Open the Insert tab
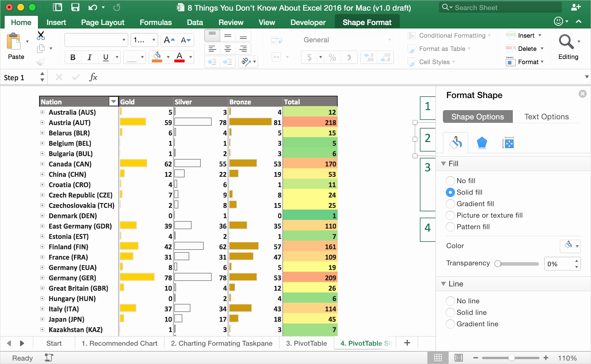Image resolution: width=591 pixels, height=364 pixels. (56, 22)
